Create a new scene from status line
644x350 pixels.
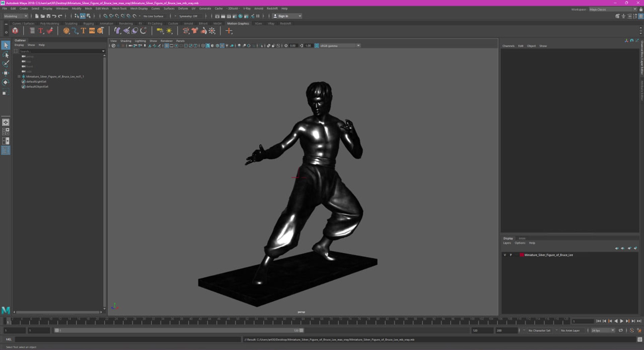click(x=37, y=16)
